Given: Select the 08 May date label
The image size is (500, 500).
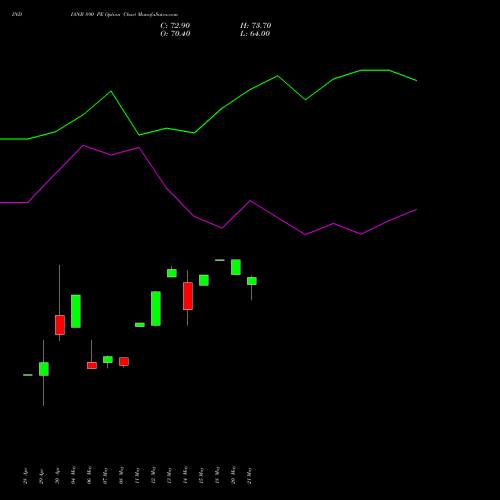Looking at the screenshot, I should [x=121, y=475].
